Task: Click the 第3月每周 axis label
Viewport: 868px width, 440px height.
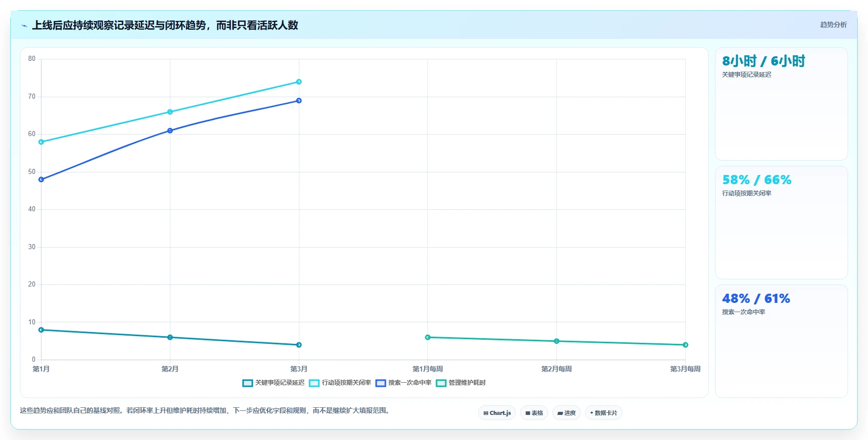Action: pos(685,369)
